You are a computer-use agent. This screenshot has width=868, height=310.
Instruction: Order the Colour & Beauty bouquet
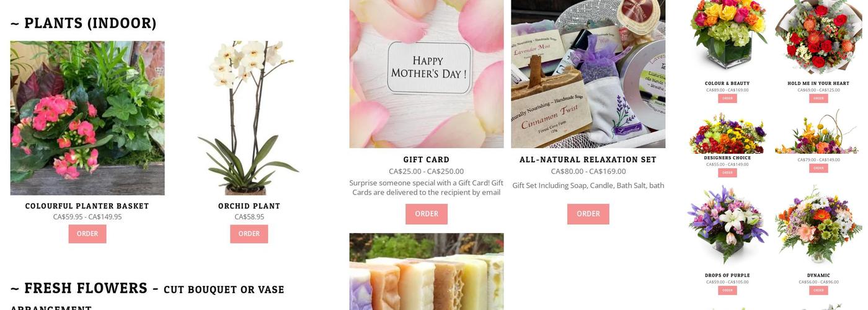[727, 98]
